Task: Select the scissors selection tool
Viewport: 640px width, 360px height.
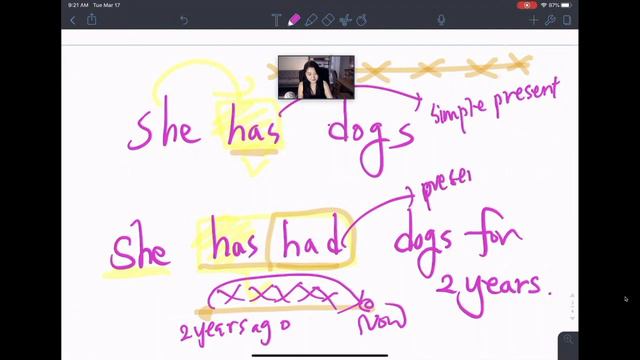Action: click(x=345, y=20)
